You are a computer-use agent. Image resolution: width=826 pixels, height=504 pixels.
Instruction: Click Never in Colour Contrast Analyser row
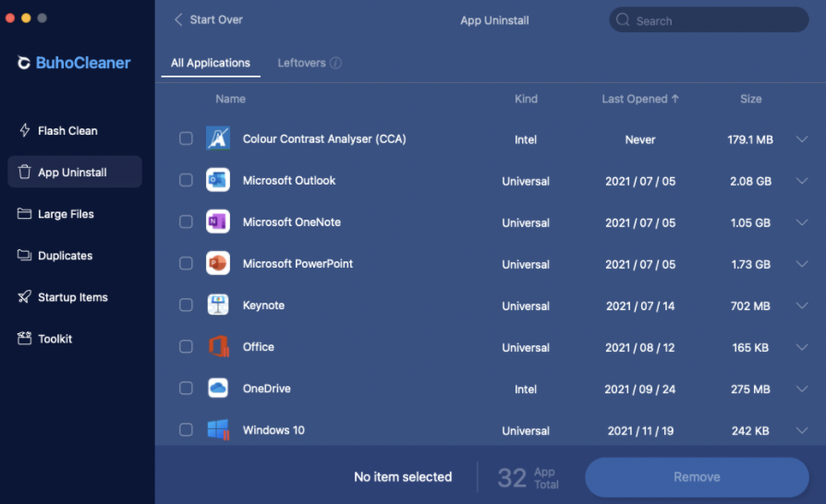pyautogui.click(x=640, y=139)
